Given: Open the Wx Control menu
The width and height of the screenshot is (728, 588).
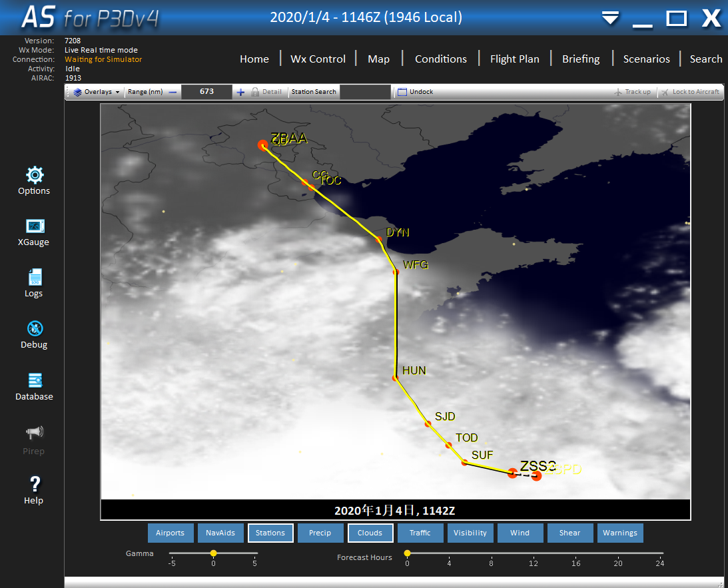Looking at the screenshot, I should tap(318, 59).
